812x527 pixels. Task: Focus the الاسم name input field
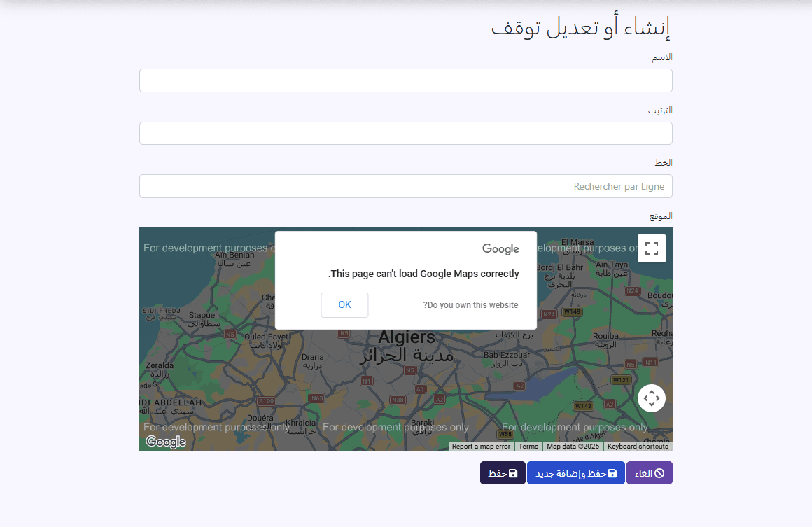pos(405,80)
